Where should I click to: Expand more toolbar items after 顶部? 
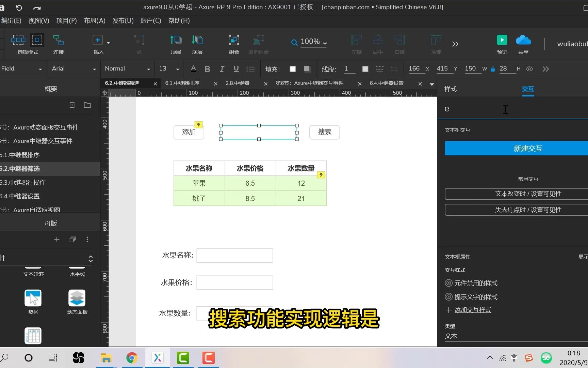455,44
